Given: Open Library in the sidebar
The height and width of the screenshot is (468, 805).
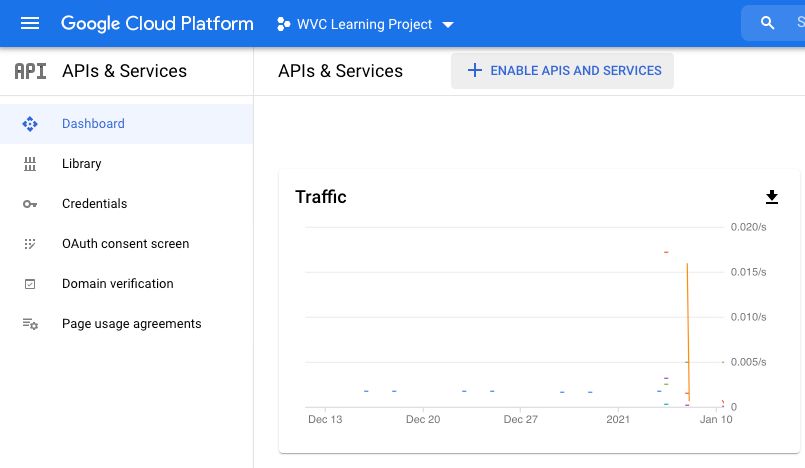Looking at the screenshot, I should 126,164.
